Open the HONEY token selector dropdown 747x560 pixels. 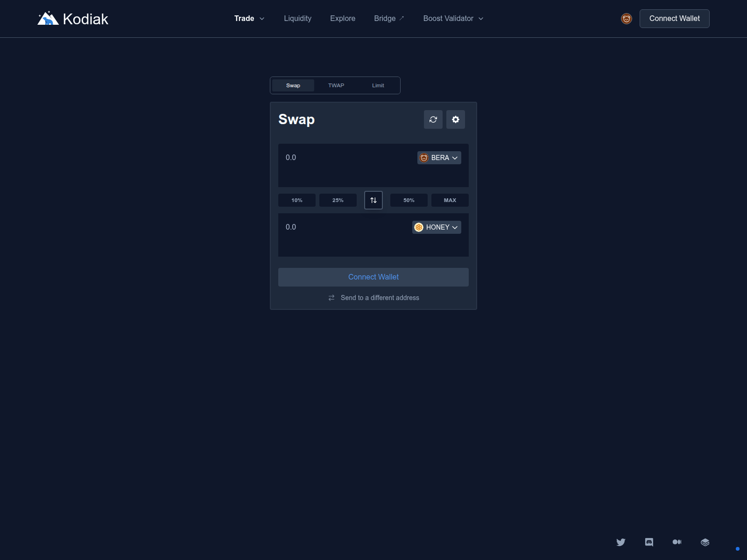[437, 227]
